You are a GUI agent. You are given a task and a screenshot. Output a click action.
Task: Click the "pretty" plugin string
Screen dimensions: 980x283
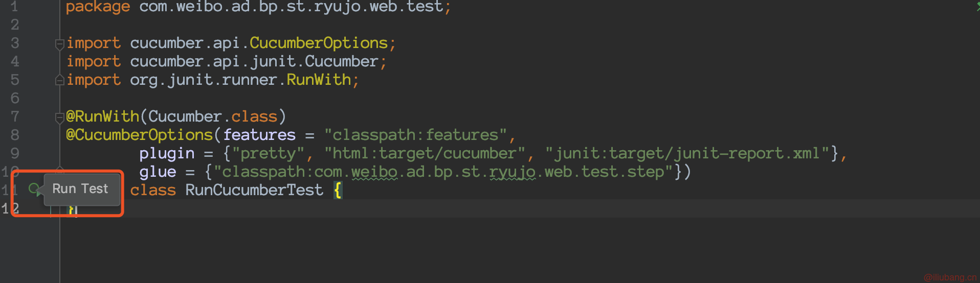coord(268,153)
